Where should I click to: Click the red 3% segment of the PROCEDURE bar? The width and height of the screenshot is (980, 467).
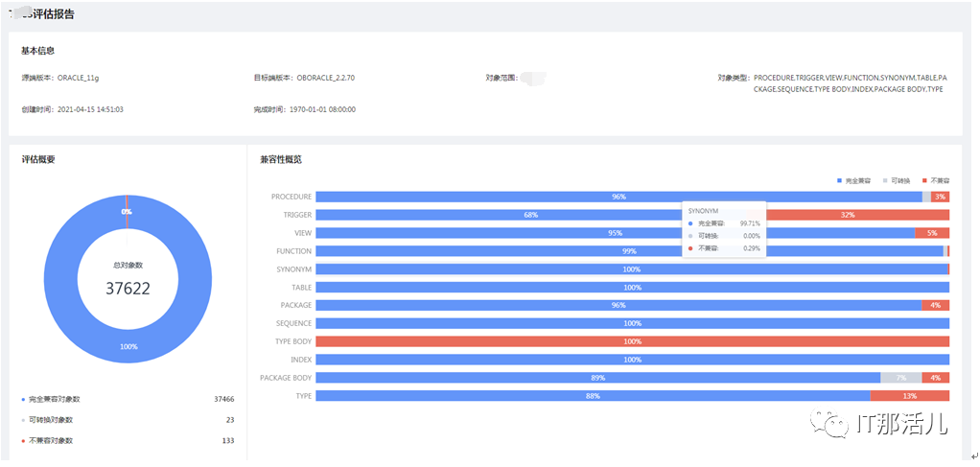coord(940,197)
